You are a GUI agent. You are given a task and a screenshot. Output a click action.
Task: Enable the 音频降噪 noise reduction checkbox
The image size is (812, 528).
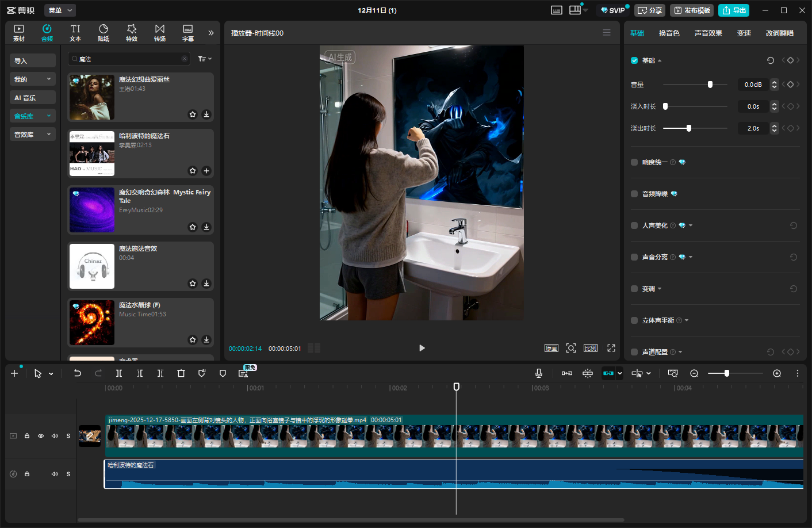tap(634, 194)
